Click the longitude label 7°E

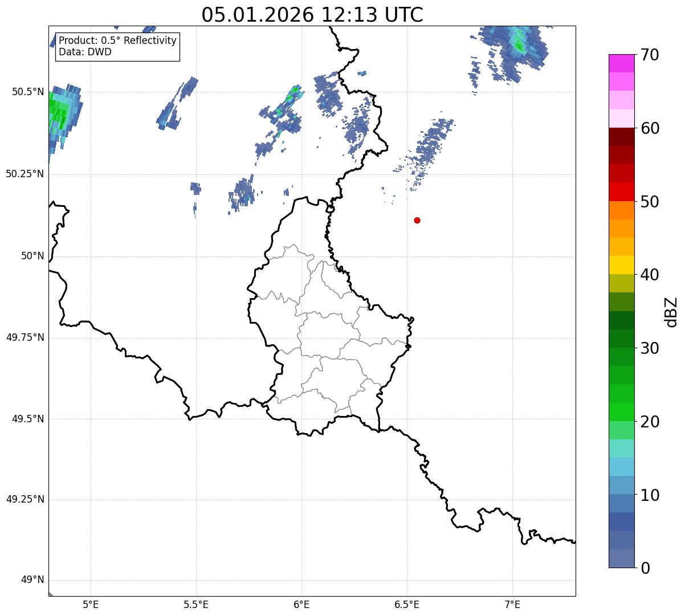coord(512,604)
